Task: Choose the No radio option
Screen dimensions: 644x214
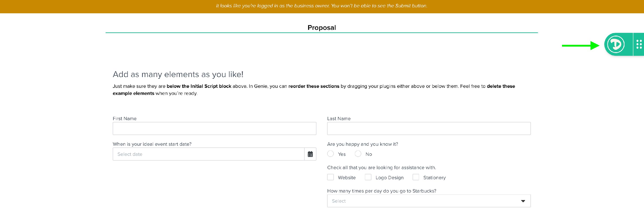Action: (x=358, y=154)
